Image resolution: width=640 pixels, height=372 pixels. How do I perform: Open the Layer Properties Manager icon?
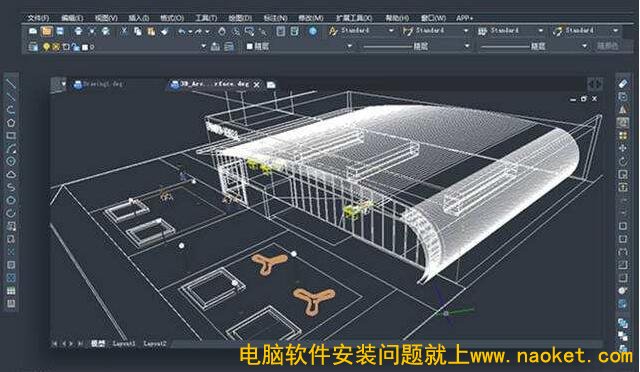pos(33,47)
